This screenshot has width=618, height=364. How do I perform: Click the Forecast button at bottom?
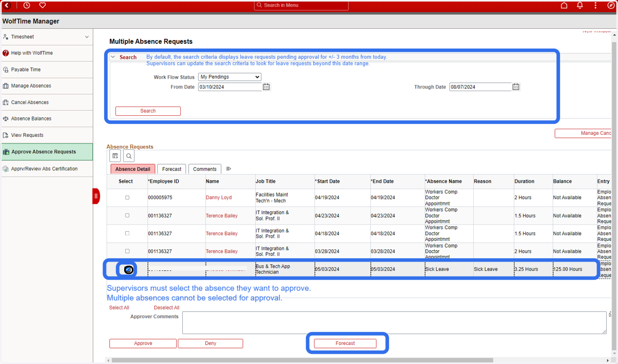[x=345, y=343]
